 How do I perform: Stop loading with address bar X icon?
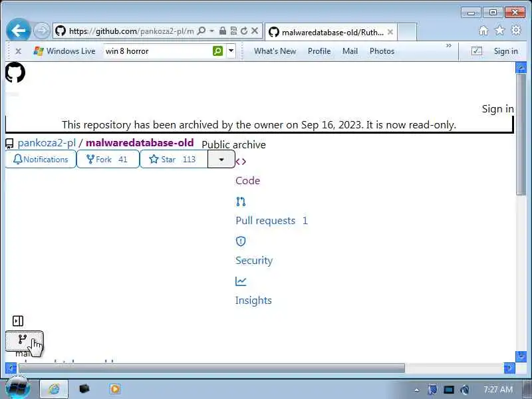point(255,31)
